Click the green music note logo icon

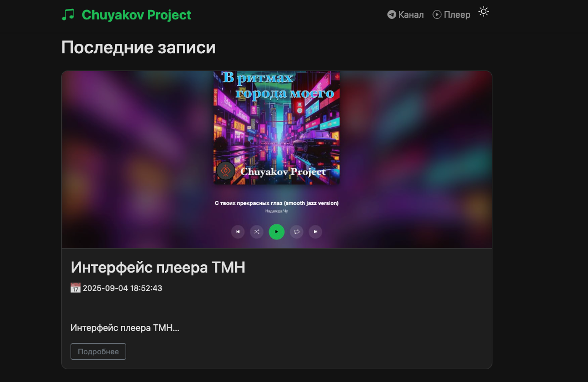[x=68, y=14]
